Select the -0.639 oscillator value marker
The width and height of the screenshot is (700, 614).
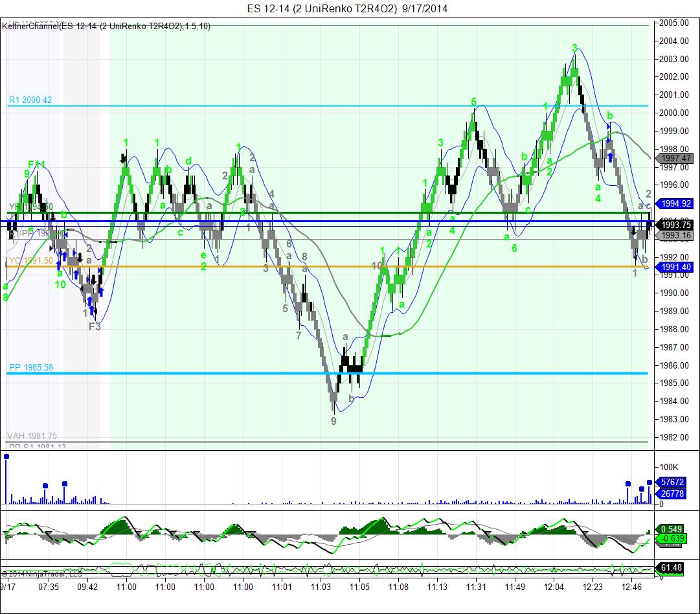671,538
